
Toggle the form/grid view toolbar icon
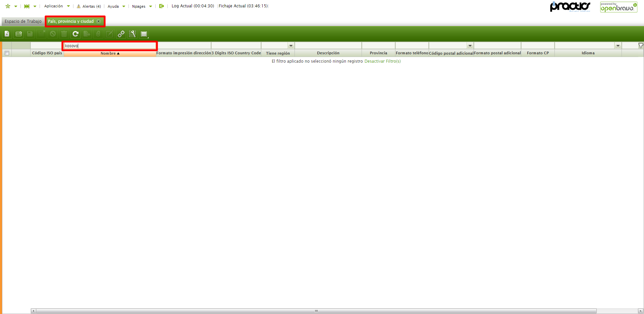click(144, 34)
